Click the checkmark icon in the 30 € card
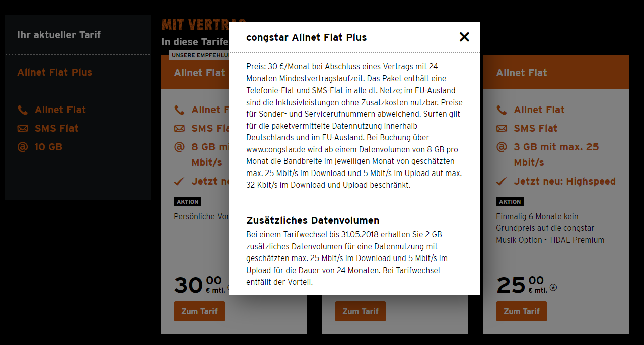Image resolution: width=644 pixels, height=345 pixels. click(x=179, y=181)
